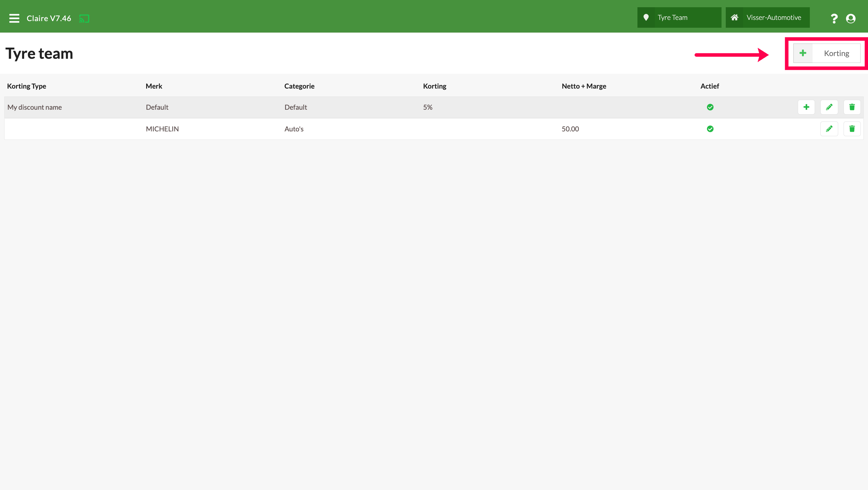
Task: Click the Tyre team page heading
Action: 39,53
